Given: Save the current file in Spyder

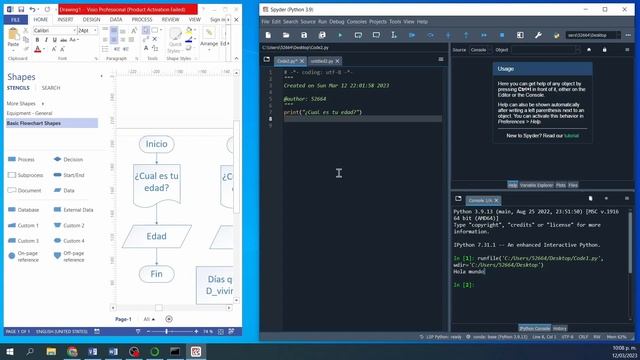Looking at the screenshot, I should click(304, 36).
